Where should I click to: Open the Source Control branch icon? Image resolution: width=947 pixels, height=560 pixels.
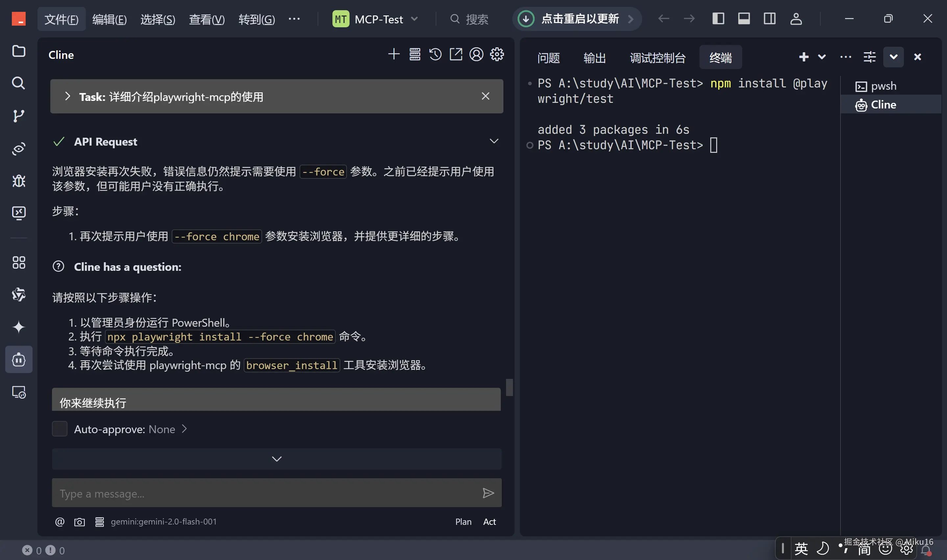tap(18, 116)
